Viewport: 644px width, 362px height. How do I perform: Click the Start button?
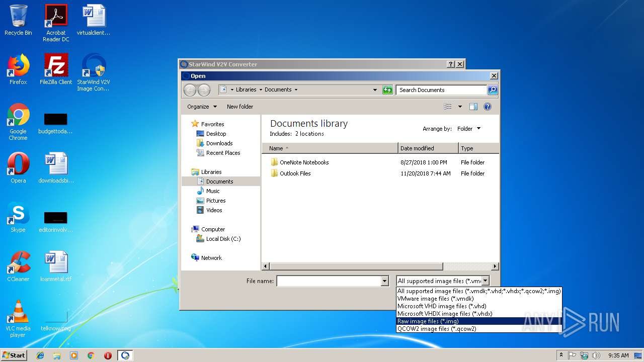pos(14,355)
